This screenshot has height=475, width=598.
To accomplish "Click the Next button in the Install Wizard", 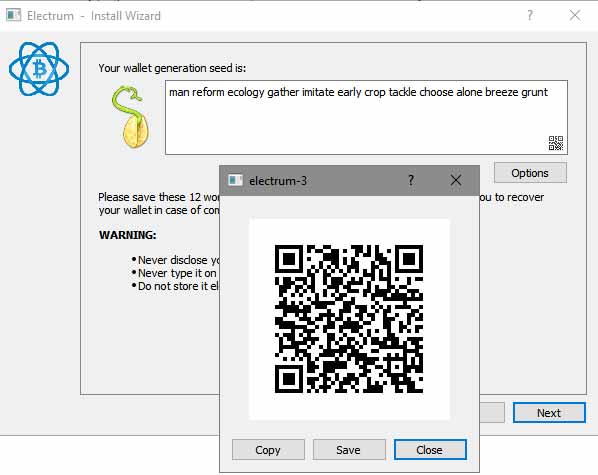I will (549, 413).
